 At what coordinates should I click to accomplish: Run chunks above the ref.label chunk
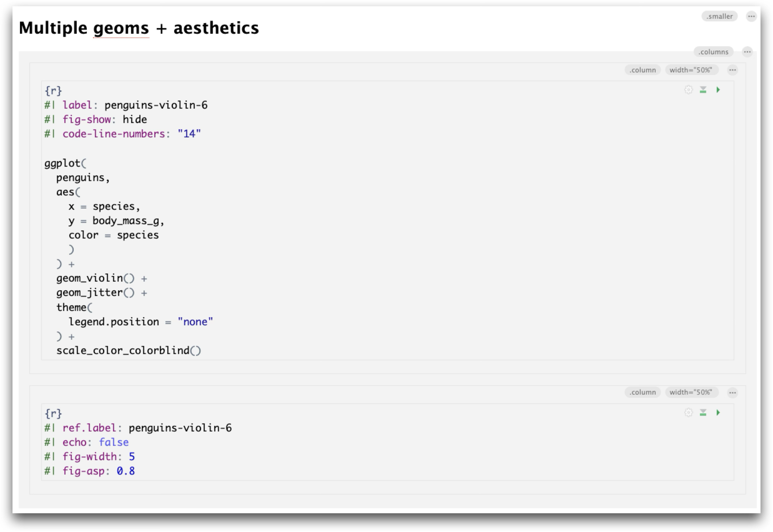click(x=703, y=413)
